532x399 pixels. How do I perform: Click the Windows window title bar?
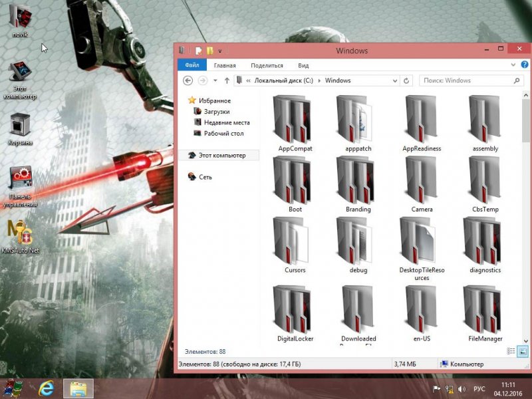point(352,51)
